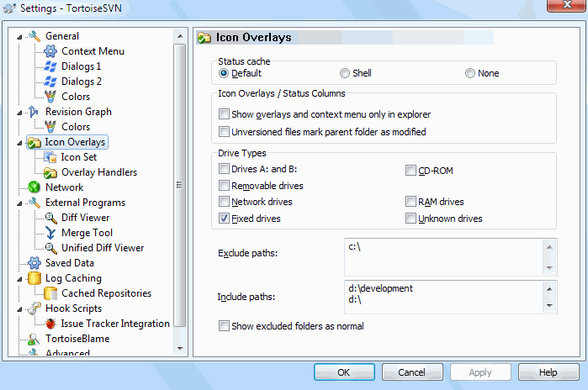588x390 pixels.
Task: Collapse the External Programs tree node
Action: (19, 203)
